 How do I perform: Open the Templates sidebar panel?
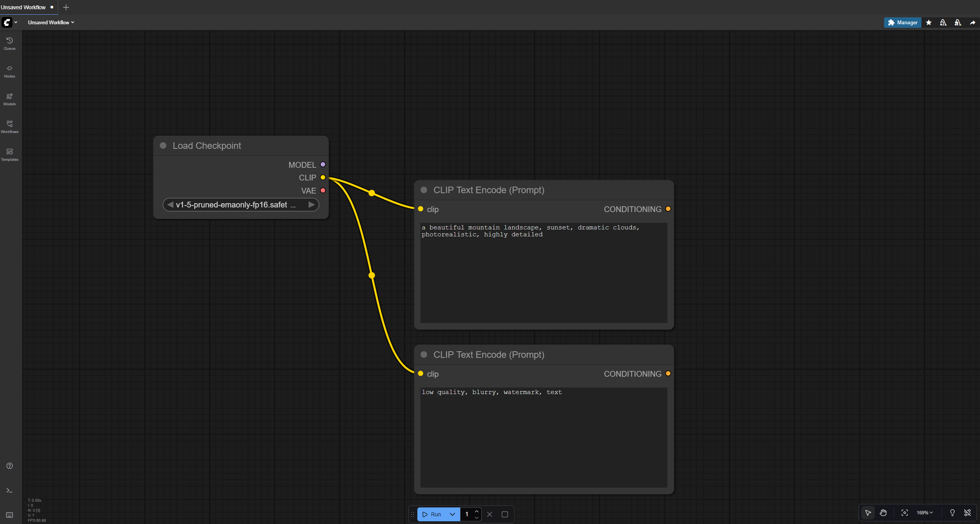[10, 154]
